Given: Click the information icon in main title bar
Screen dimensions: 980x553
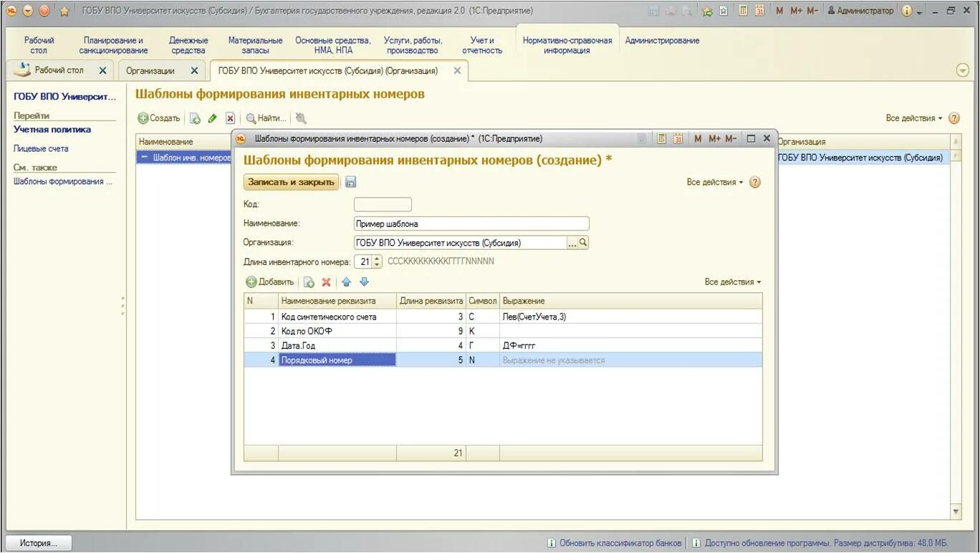Looking at the screenshot, I should tap(907, 11).
